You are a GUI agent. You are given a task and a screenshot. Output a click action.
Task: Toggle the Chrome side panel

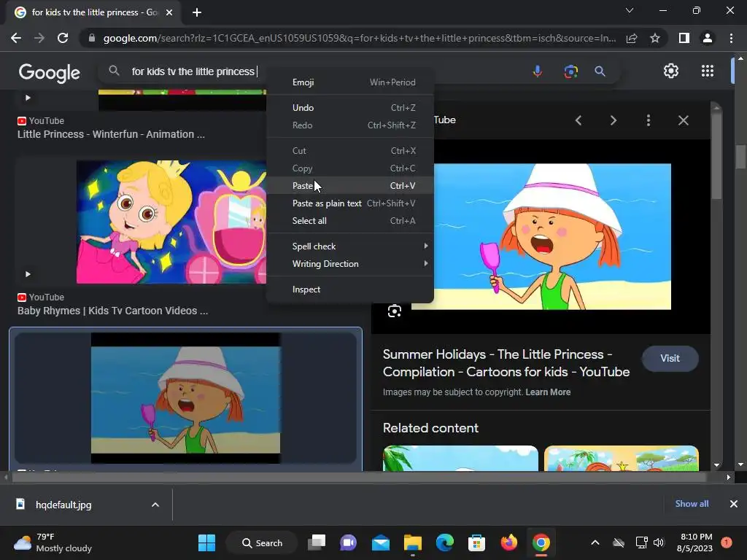[684, 38]
